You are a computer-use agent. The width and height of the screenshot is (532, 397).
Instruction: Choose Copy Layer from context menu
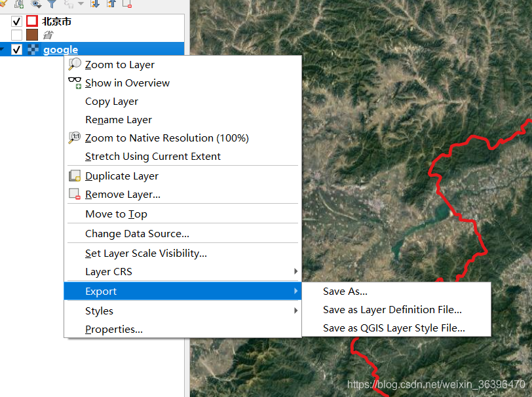click(x=111, y=102)
